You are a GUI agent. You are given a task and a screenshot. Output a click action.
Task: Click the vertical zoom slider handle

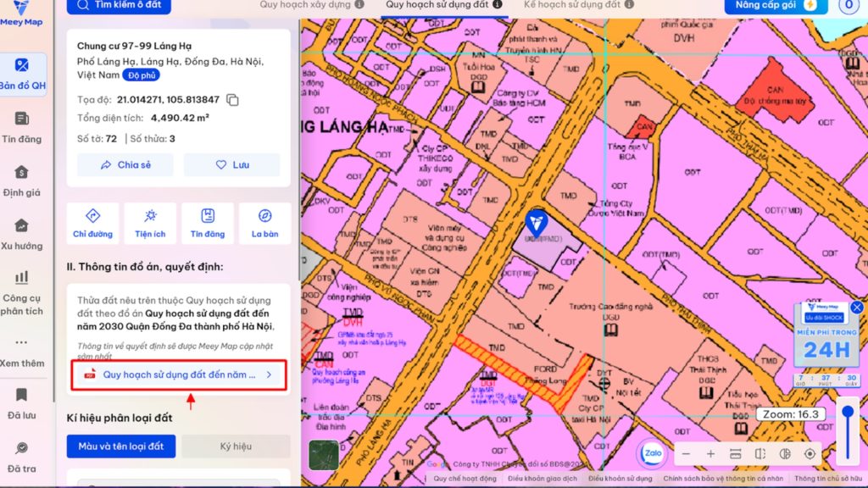[846, 413]
